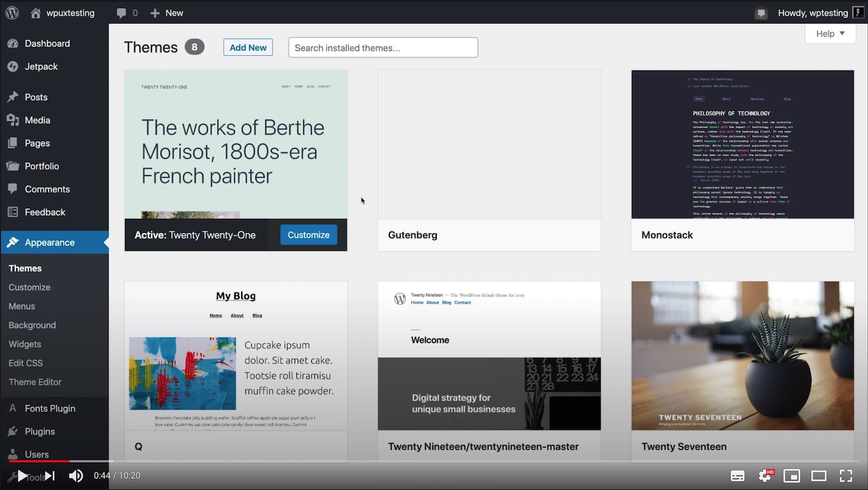
Task: Click the Portfolio folder icon
Action: tap(12, 166)
